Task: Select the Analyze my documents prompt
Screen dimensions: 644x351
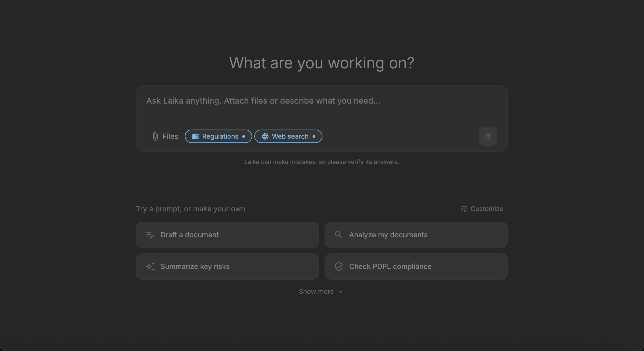Action: 416,235
